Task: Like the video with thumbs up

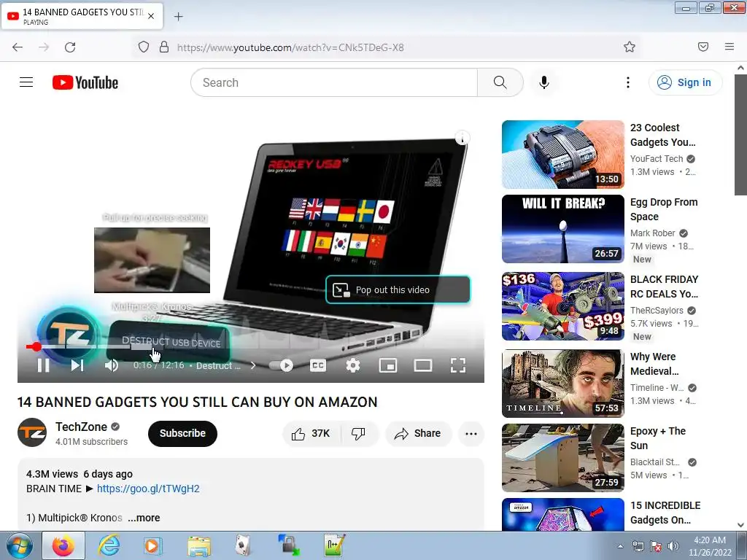Action: [x=311, y=433]
